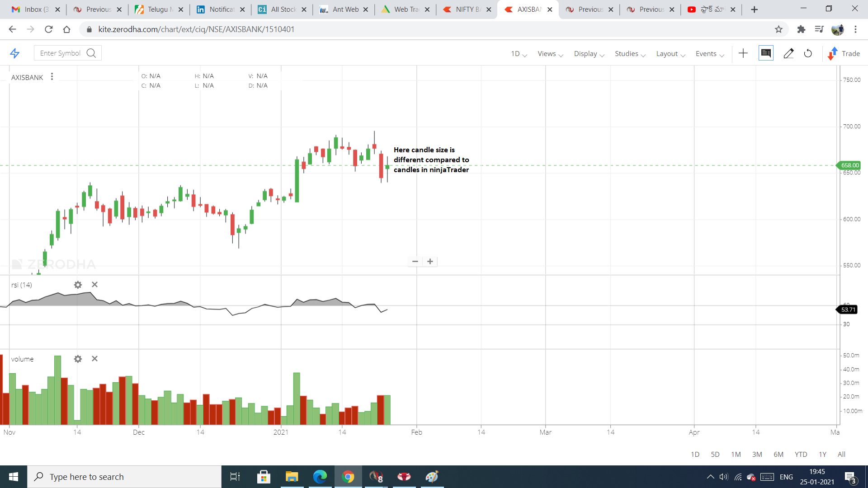Viewport: 868px width, 488px height.
Task: Expand the 1D interval dropdown
Action: point(519,54)
